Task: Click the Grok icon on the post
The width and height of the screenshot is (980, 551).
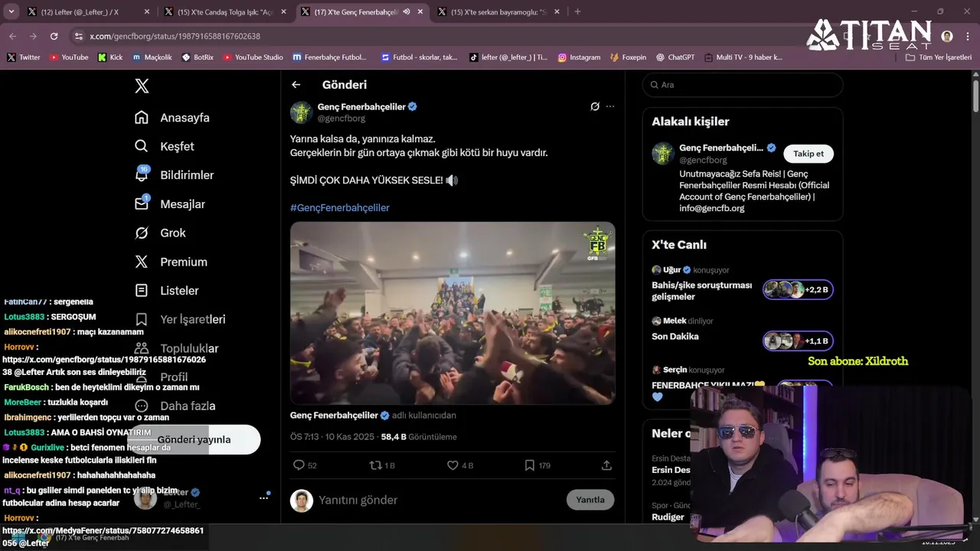Action: [x=595, y=106]
